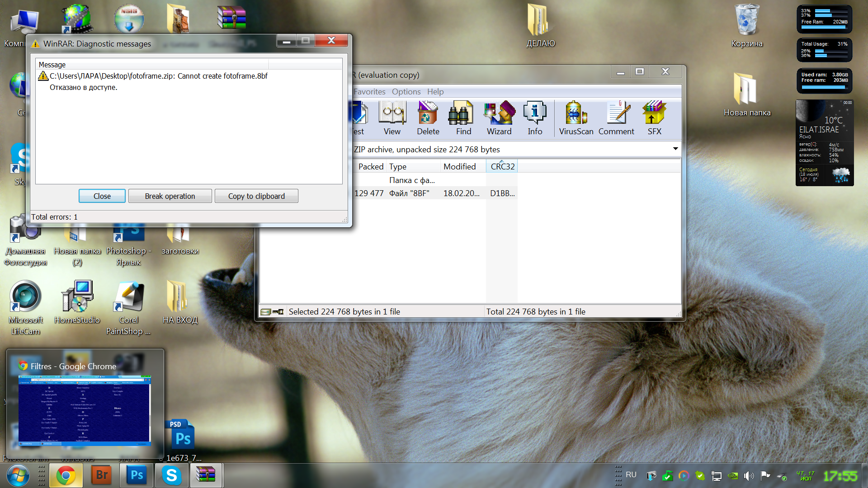The width and height of the screenshot is (868, 488).
Task: Sort by the CRC32 column header
Action: coord(502,166)
